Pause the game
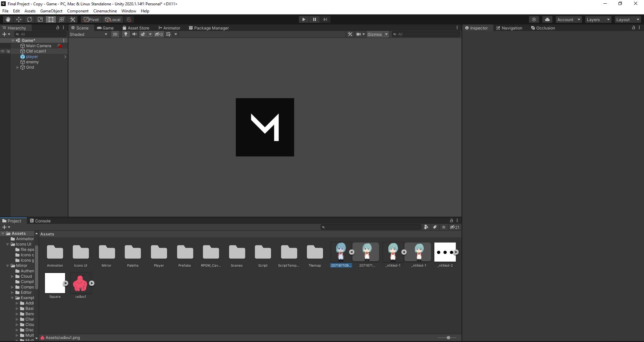Image resolution: width=644 pixels, height=342 pixels. (x=314, y=19)
